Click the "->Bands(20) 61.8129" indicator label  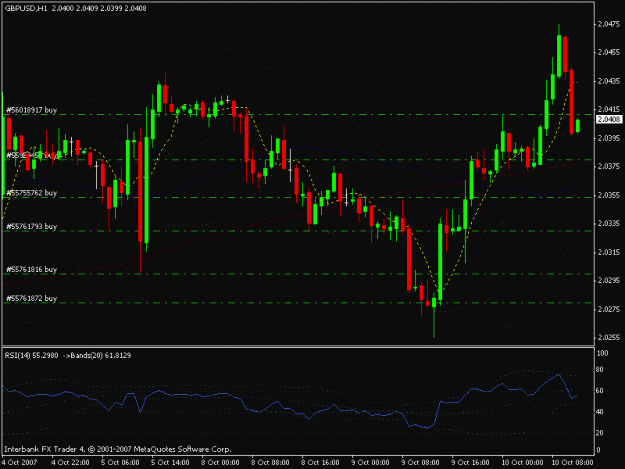click(x=97, y=355)
